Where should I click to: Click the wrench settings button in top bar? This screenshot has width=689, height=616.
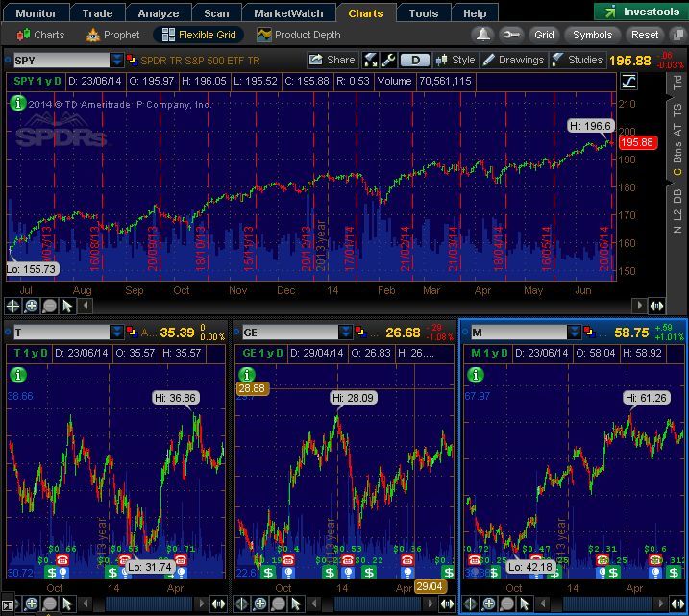[511, 35]
